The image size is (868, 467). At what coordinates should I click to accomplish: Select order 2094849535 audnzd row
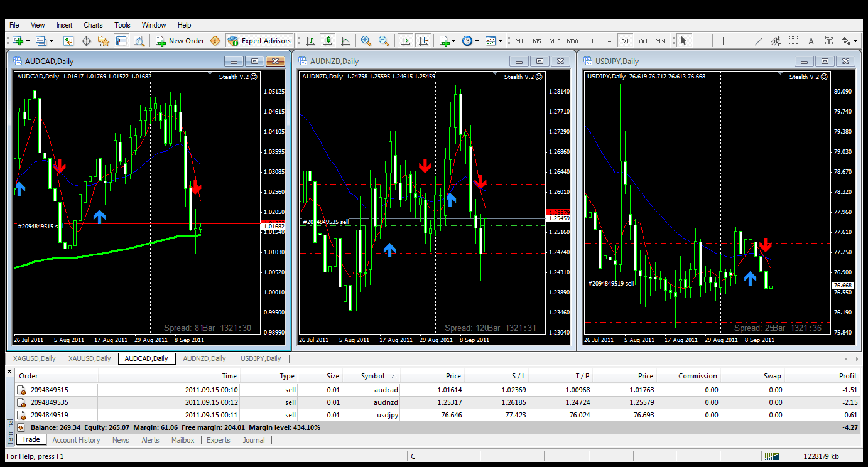click(x=438, y=402)
